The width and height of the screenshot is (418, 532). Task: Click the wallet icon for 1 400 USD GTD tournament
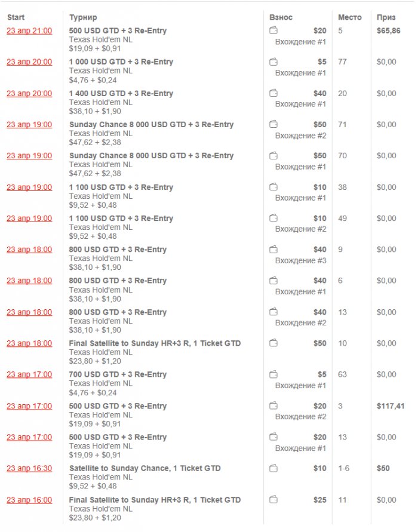[273, 93]
